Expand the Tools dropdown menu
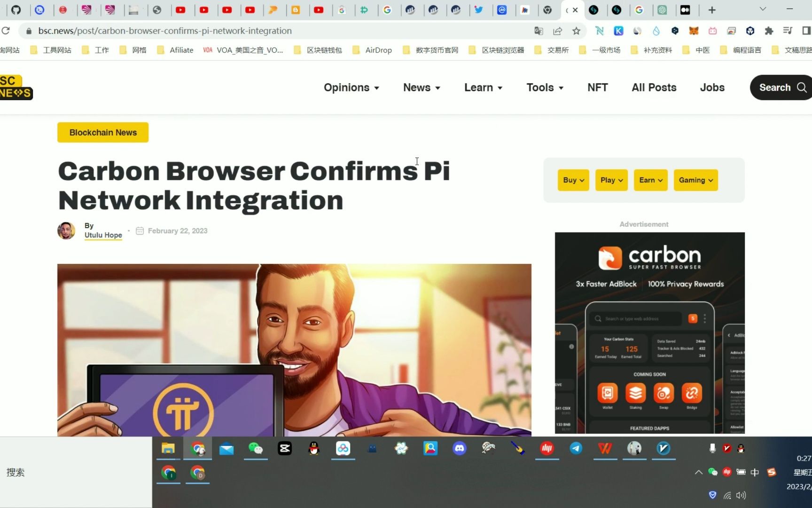 click(545, 87)
